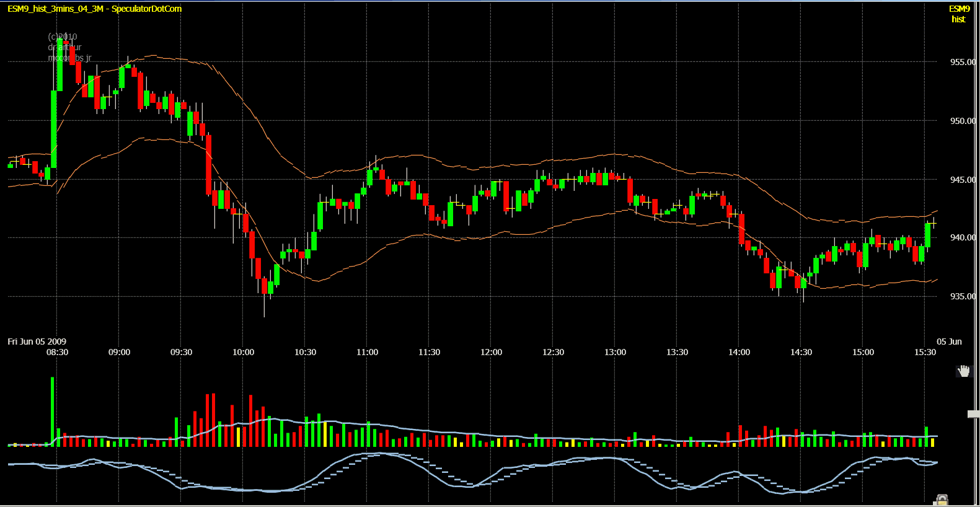The width and height of the screenshot is (980, 507).
Task: Click the vertical slider handle on right edge
Action: coord(973,414)
